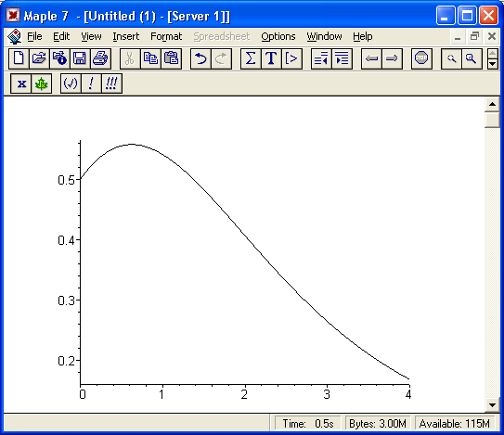504x435 pixels.
Task: Click the Undo arrow icon
Action: [x=200, y=58]
